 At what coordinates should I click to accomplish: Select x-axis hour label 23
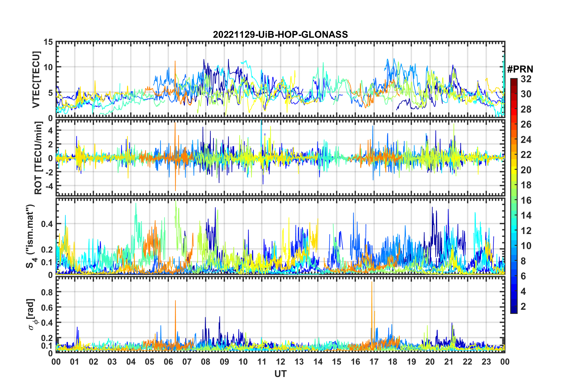[x=486, y=362]
